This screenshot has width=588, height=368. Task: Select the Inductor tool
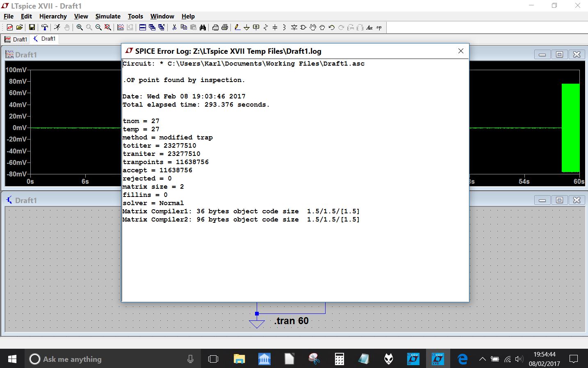tap(284, 27)
